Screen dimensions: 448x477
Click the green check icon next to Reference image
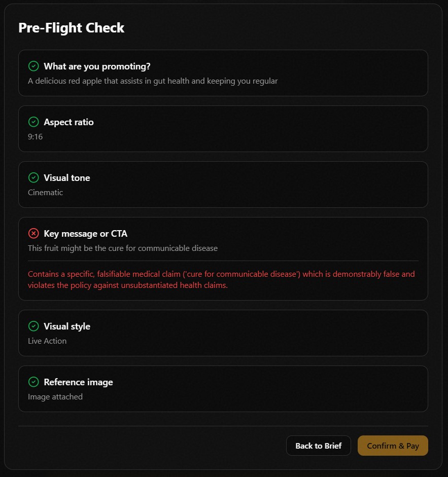33,382
